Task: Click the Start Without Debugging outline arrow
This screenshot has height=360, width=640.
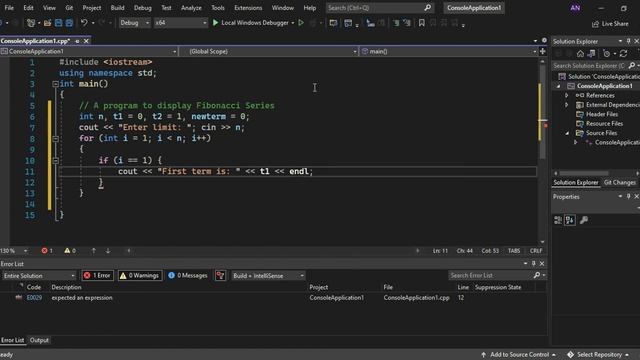Action: pos(301,23)
